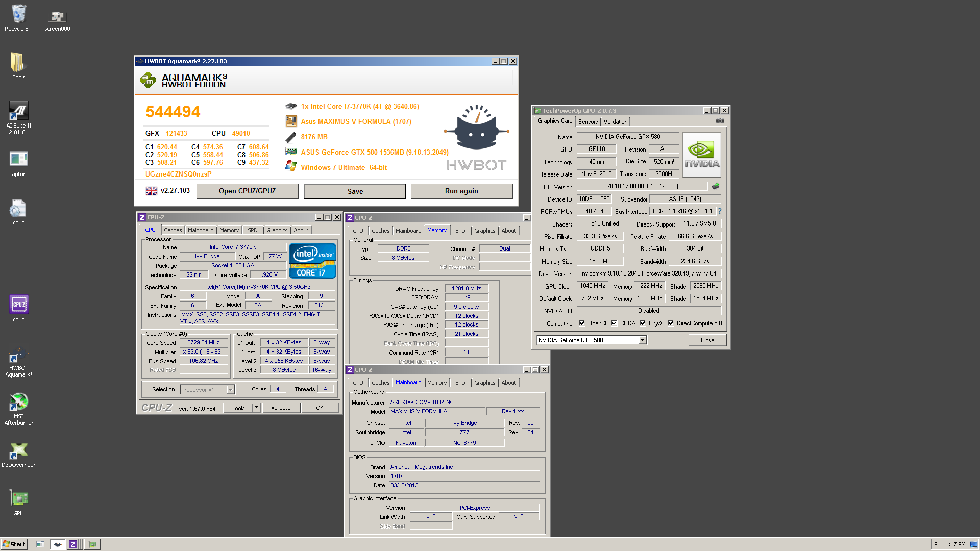Screen dimensions: 980x551
Task: Launch AI Suite II 2.01.01 shortcut
Action: click(18, 118)
